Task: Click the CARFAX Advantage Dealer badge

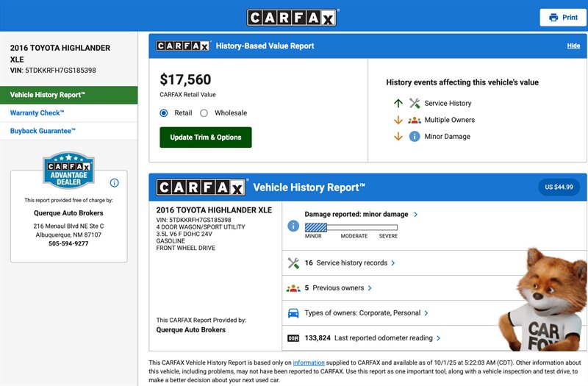Action: click(x=68, y=172)
